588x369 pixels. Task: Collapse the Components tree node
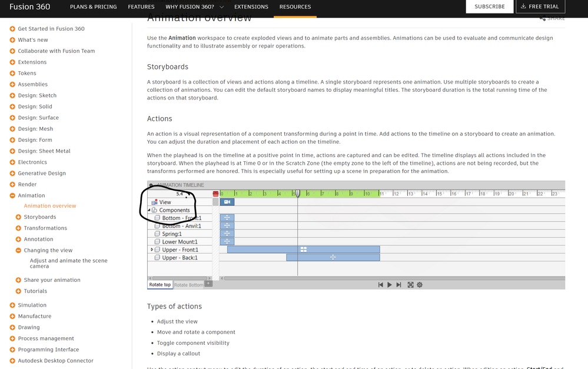click(x=150, y=210)
